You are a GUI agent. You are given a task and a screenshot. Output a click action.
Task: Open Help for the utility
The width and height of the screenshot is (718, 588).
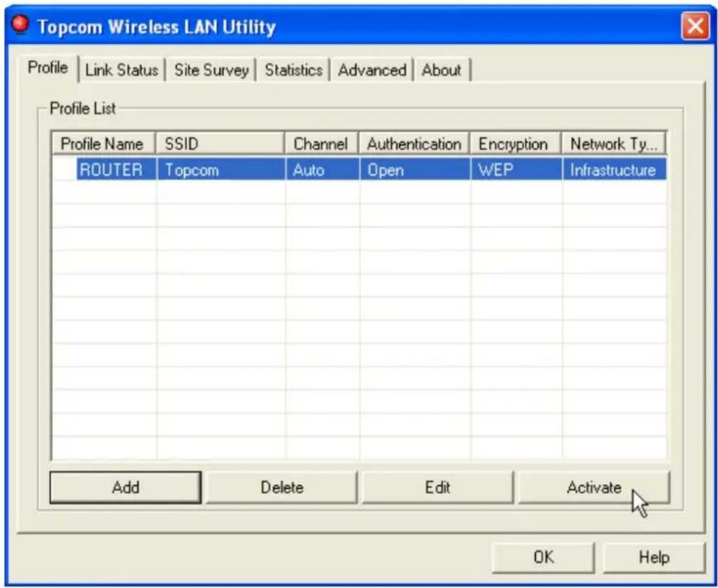click(x=654, y=557)
